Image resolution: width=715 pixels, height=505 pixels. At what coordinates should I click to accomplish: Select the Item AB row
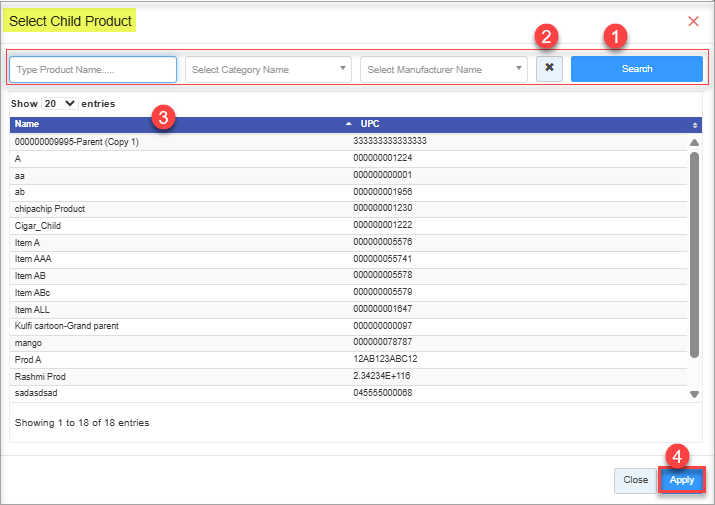(x=348, y=276)
